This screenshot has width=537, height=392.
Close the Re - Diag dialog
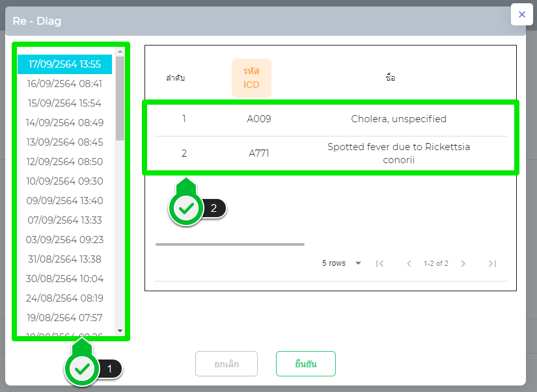click(x=521, y=14)
